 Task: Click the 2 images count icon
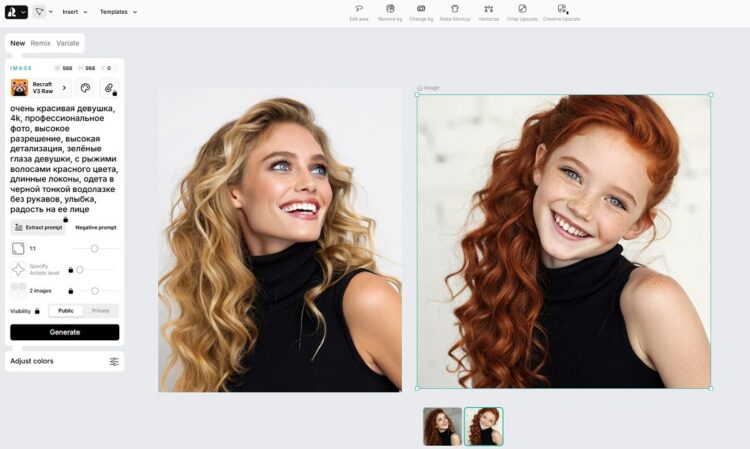tap(18, 290)
